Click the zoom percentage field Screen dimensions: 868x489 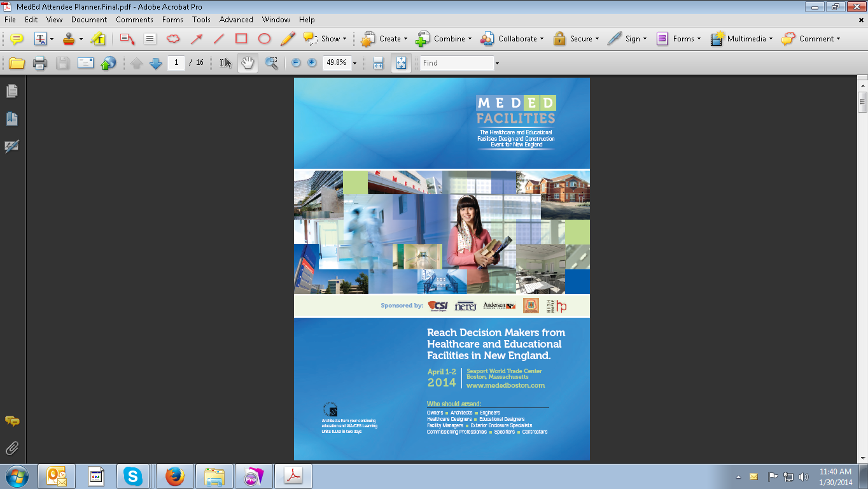[x=336, y=63]
